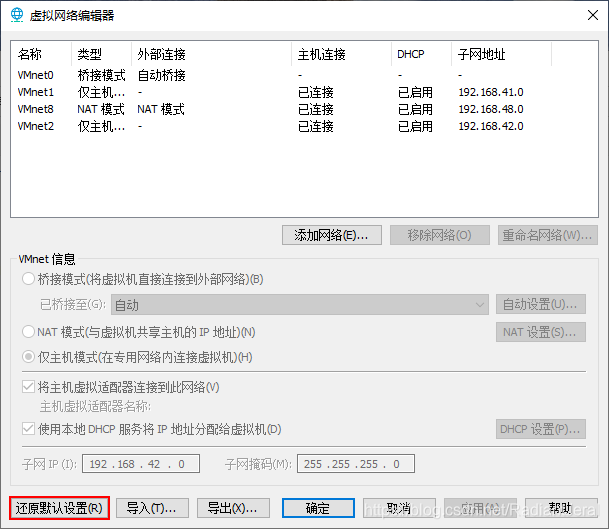Screen dimensions: 609x529
Task: Click the 子网掩码 field 255.255.255.0
Action: click(x=356, y=464)
